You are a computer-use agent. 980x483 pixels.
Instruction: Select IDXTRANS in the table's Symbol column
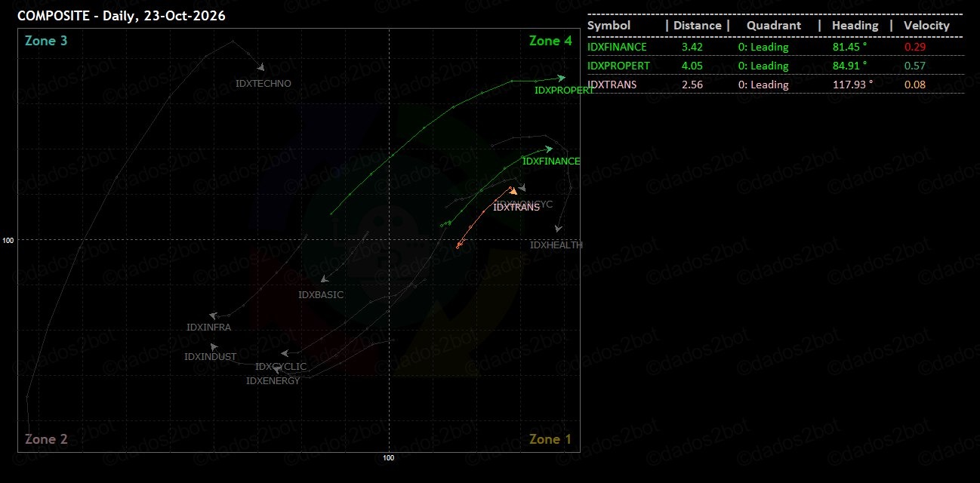(x=612, y=85)
